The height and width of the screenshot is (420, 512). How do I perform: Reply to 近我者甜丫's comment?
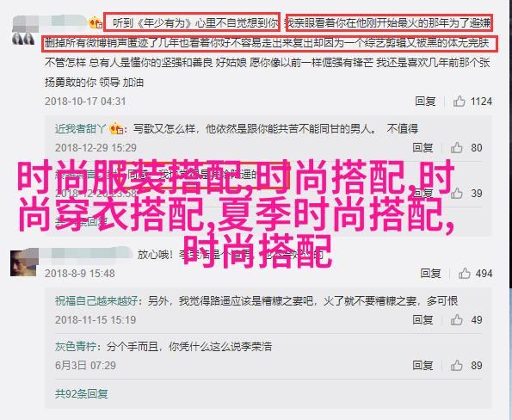[423, 148]
